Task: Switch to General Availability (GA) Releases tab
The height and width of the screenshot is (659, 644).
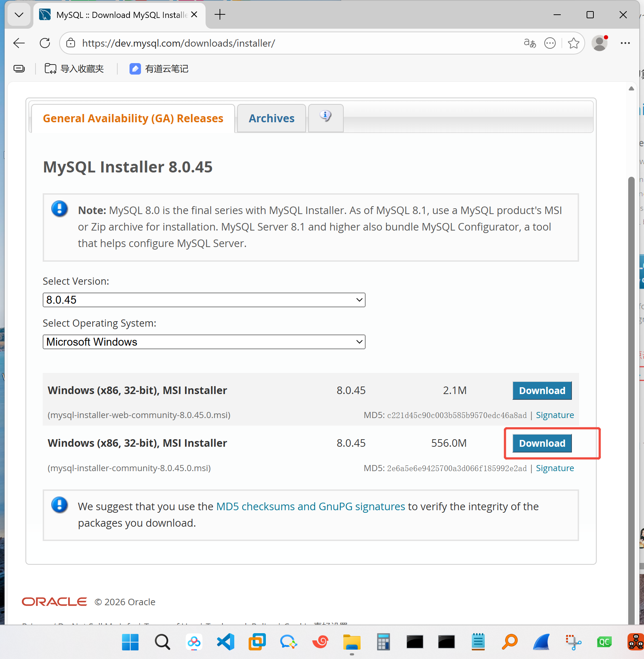Action: click(133, 118)
